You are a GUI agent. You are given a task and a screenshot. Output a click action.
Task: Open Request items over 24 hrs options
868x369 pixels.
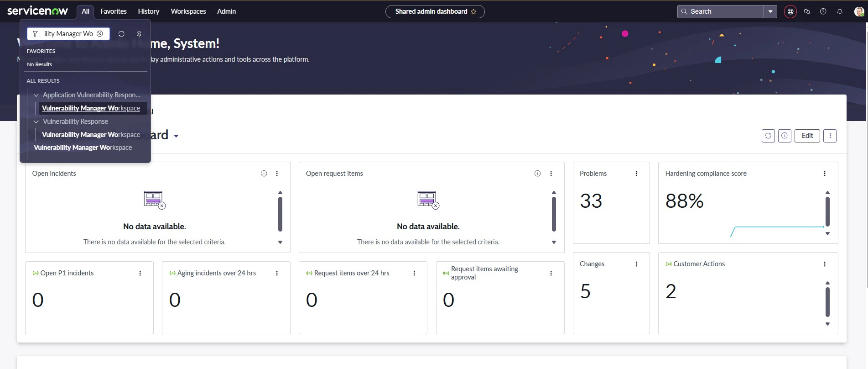[414, 273]
